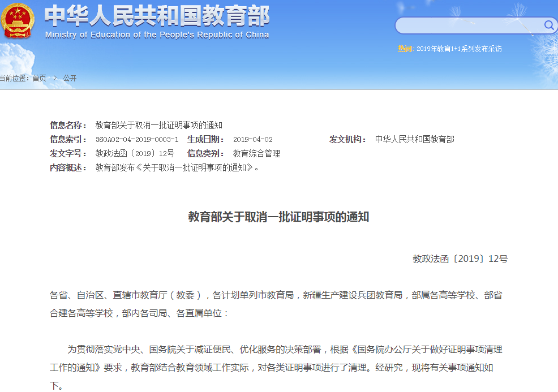Click the 中华人民共和国教育部 site title
The height and width of the screenshot is (392, 558).
coord(157,16)
